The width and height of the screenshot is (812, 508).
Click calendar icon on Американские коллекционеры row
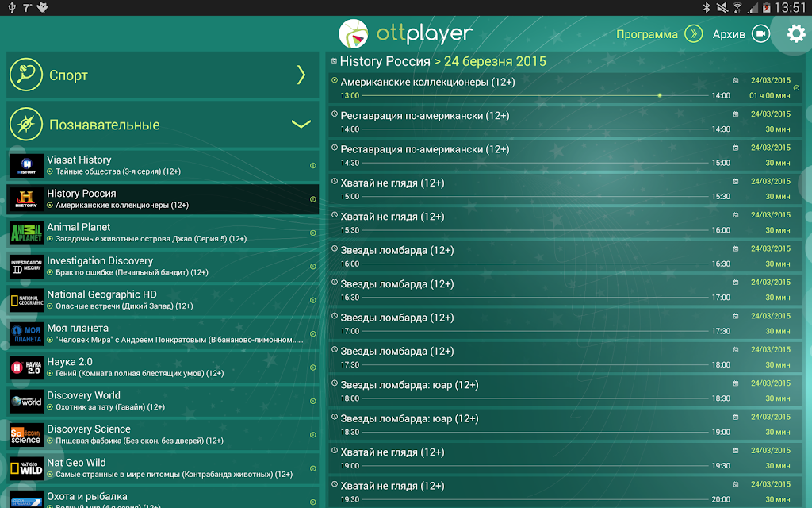[735, 80]
